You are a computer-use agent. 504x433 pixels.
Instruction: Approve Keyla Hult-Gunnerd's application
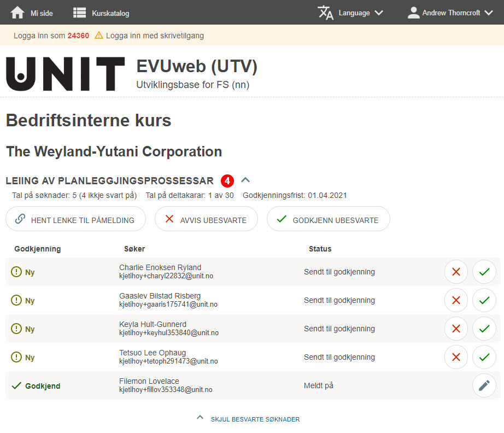tap(484, 329)
